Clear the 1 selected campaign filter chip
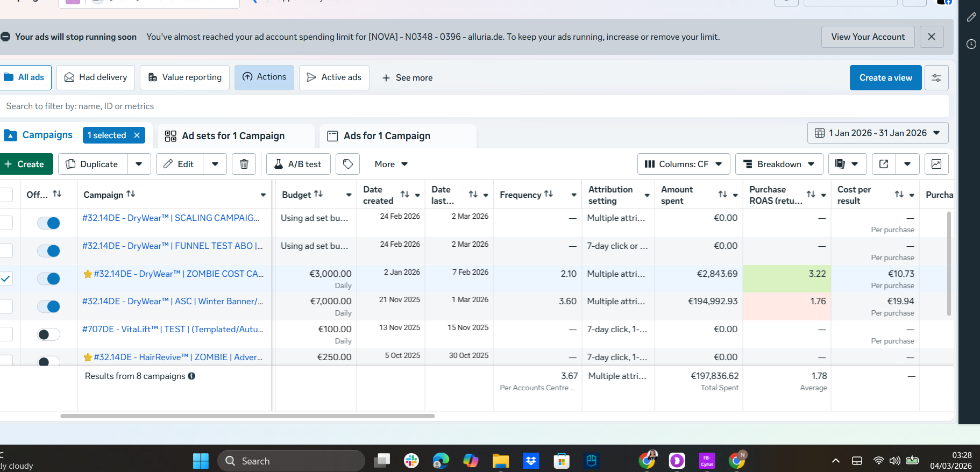 point(137,135)
